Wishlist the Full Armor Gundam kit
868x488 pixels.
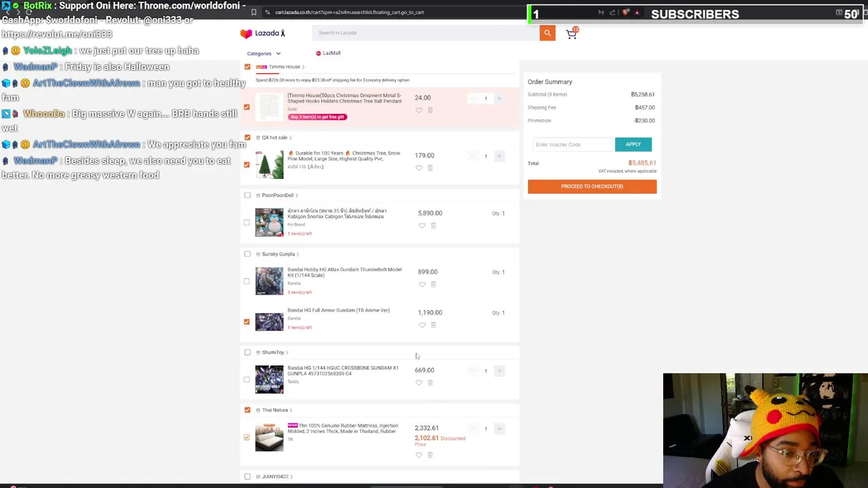[422, 325]
